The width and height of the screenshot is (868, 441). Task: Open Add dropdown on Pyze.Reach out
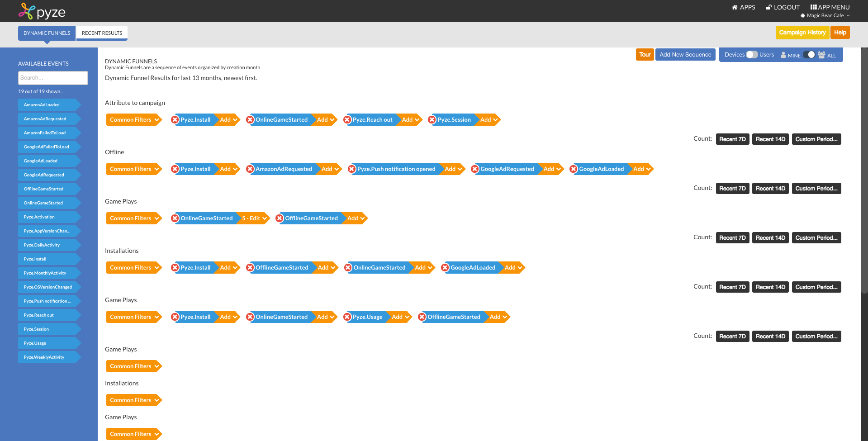pyautogui.click(x=411, y=120)
